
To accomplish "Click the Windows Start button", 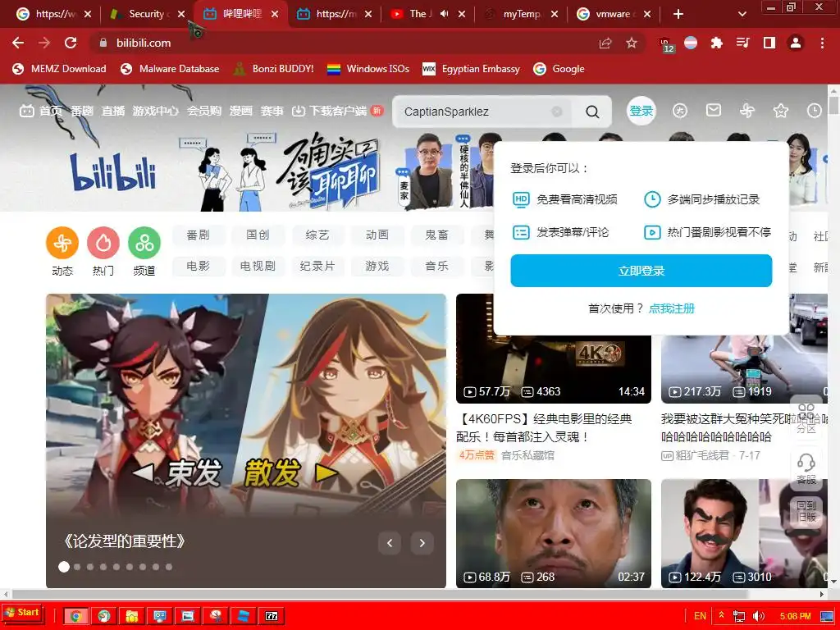I will (x=22, y=612).
